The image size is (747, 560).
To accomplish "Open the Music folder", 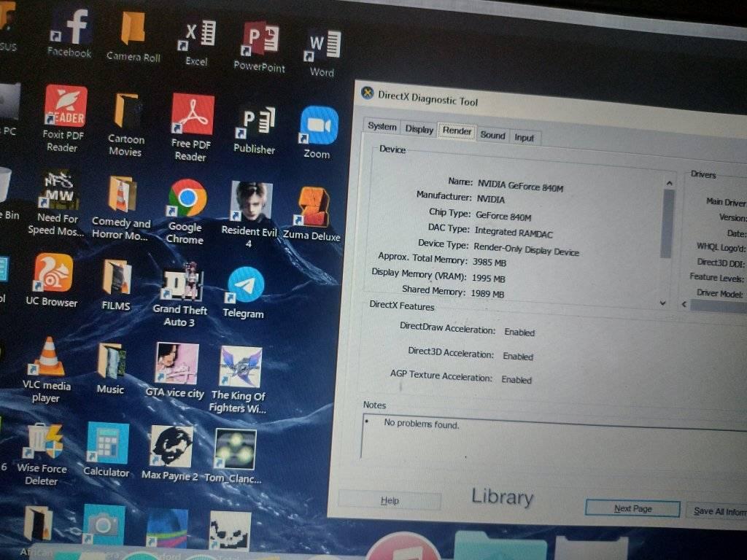I will [111, 368].
